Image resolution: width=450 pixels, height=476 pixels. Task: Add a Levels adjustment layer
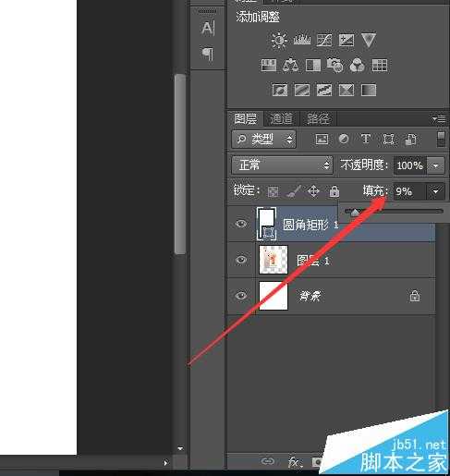(302, 39)
